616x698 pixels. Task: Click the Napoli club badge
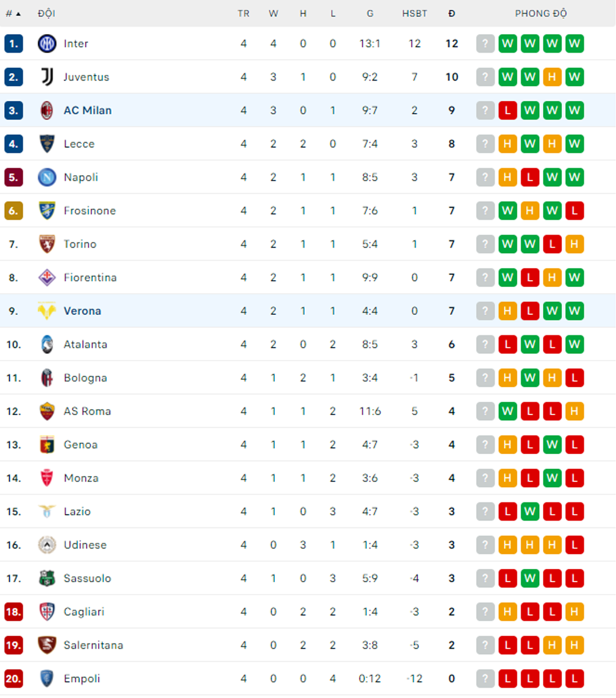[47, 177]
